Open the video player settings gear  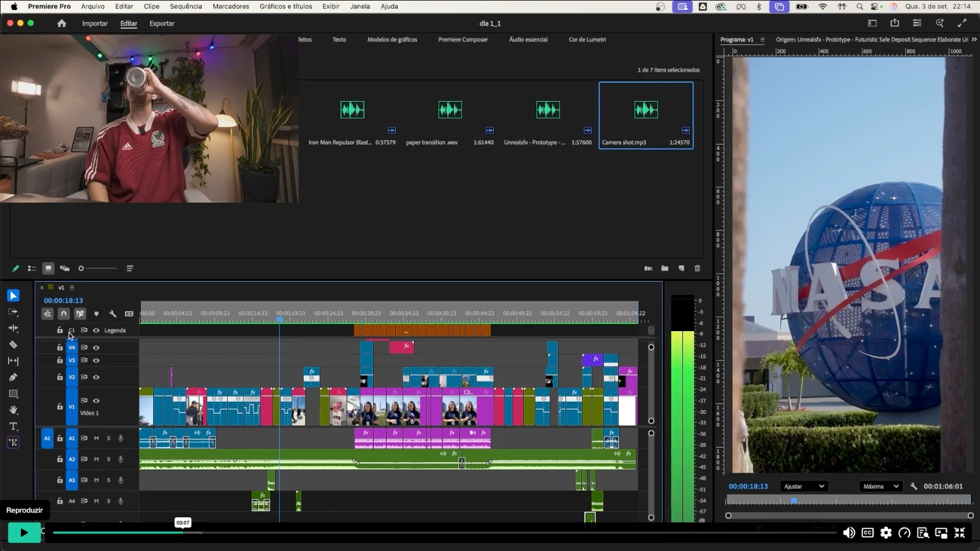(886, 533)
